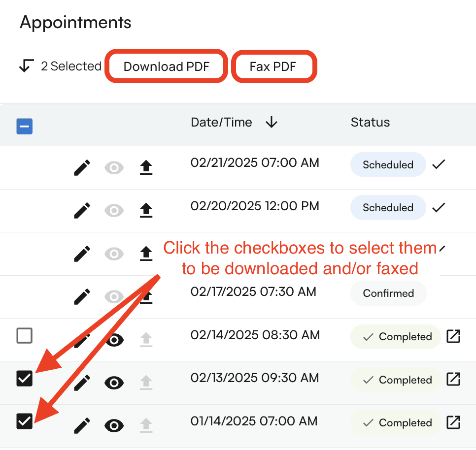Image resolution: width=476 pixels, height=450 pixels.
Task: View details of the 02/14/2025 appointment
Action: click(x=114, y=340)
